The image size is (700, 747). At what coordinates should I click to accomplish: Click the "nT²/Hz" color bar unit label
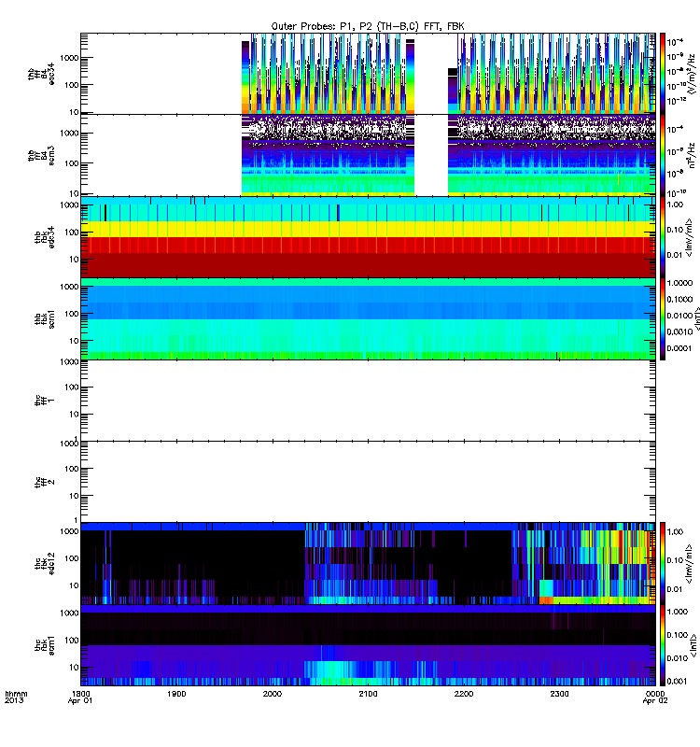pyautogui.click(x=692, y=155)
